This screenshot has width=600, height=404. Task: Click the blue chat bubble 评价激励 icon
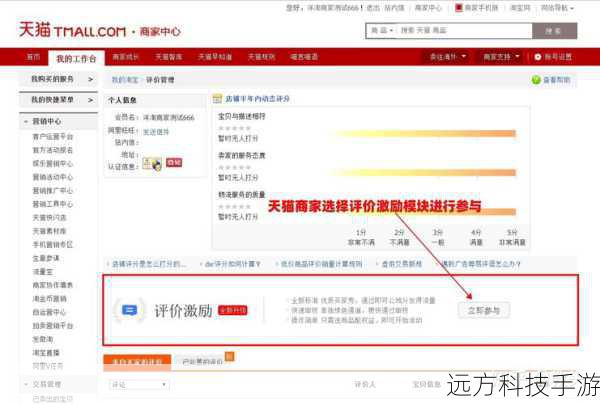(129, 310)
